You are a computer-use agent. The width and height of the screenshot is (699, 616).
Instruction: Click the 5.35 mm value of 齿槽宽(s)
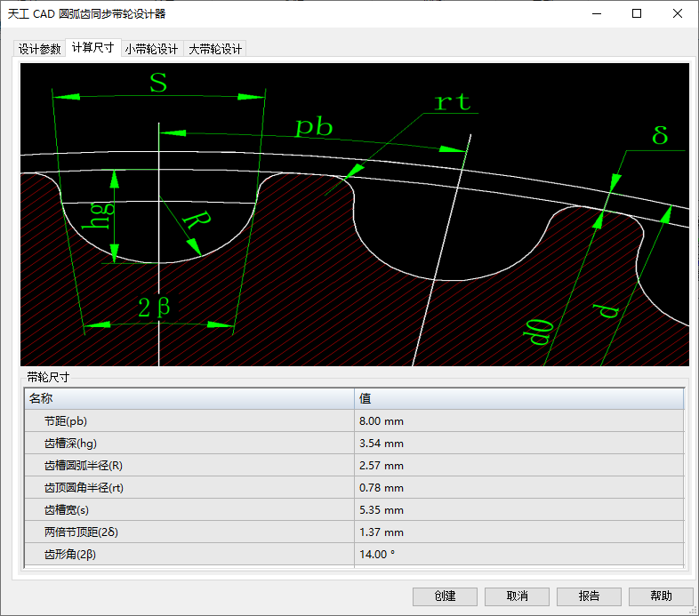(382, 510)
